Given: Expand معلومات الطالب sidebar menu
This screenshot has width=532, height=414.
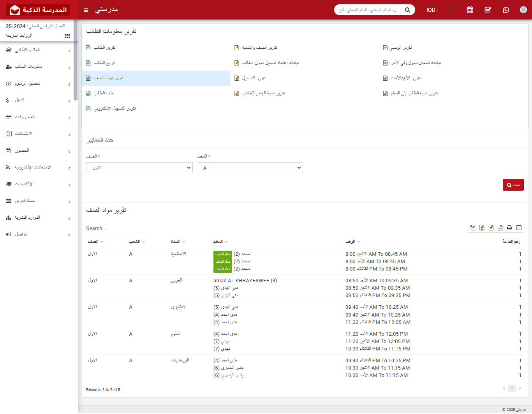Looking at the screenshot, I should click(x=38, y=67).
